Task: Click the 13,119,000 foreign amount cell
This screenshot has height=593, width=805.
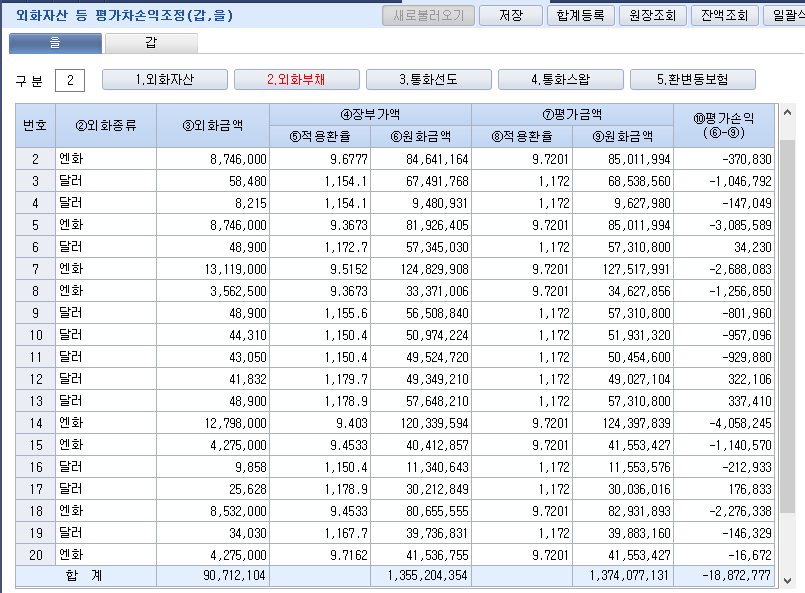Action: click(x=213, y=269)
